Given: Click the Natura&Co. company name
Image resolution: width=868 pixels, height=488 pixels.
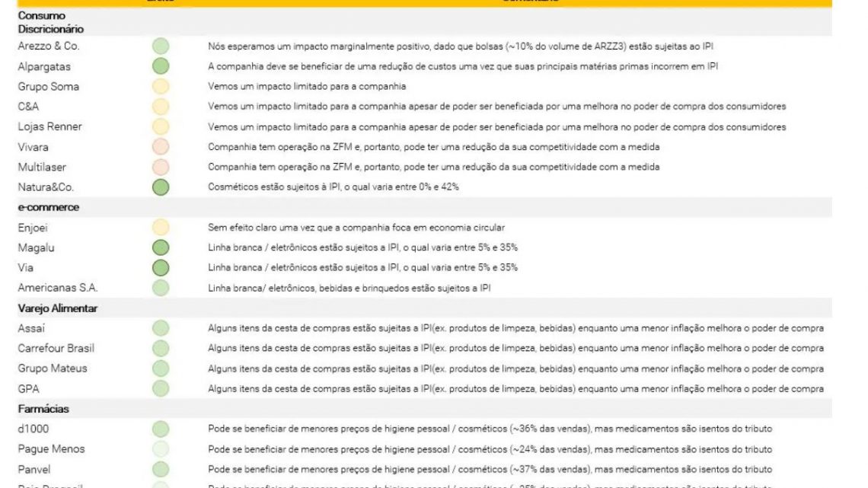Looking at the screenshot, I should (x=46, y=187).
